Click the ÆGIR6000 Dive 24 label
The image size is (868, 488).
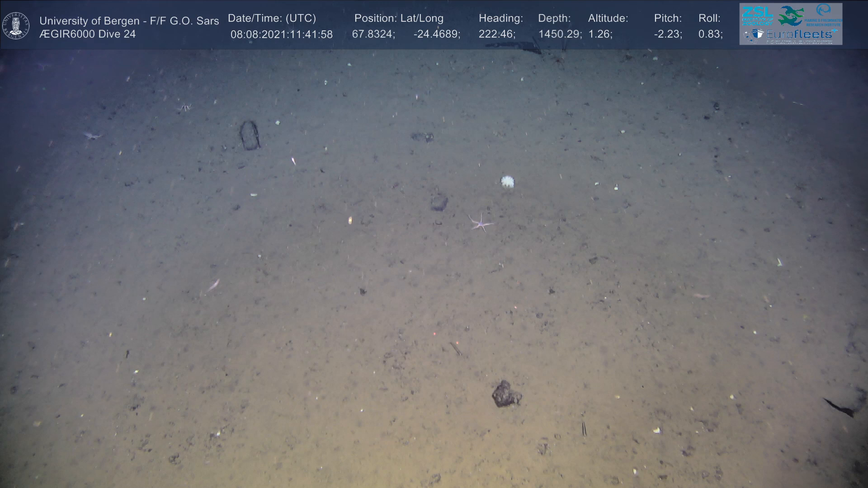87,34
